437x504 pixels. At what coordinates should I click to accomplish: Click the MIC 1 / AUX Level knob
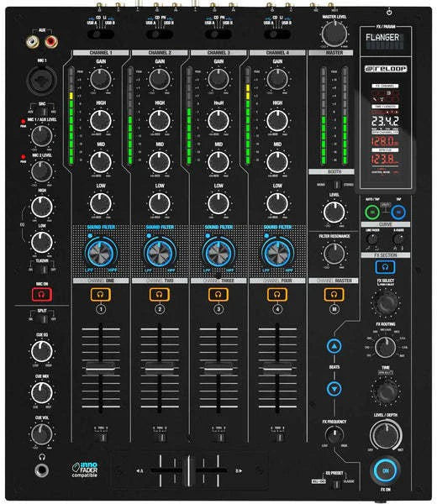coord(42,137)
